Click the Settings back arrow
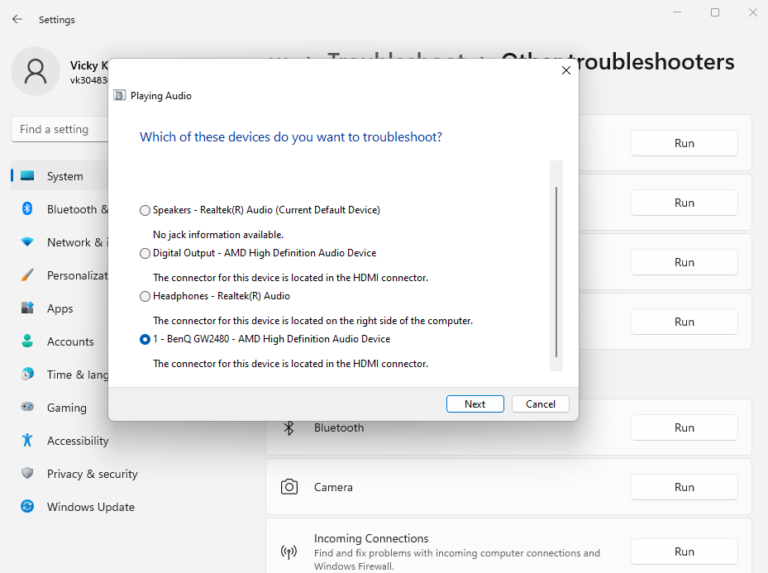 point(17,19)
